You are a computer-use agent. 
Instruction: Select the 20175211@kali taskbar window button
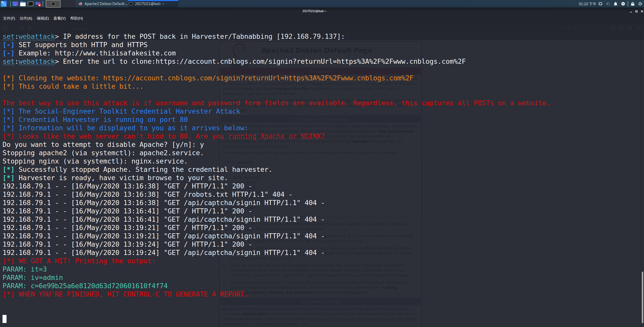point(153,4)
